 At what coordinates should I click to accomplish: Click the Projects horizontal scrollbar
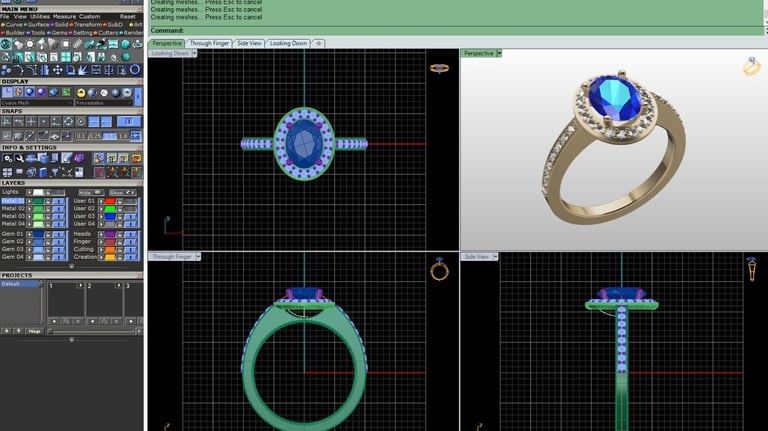pos(91,332)
